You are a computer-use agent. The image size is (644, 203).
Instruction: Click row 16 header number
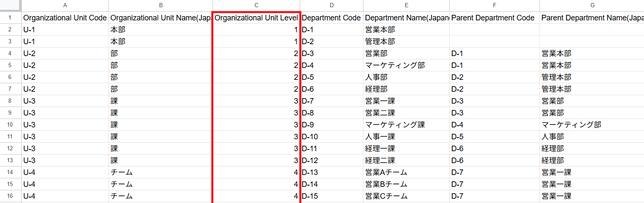[11, 196]
